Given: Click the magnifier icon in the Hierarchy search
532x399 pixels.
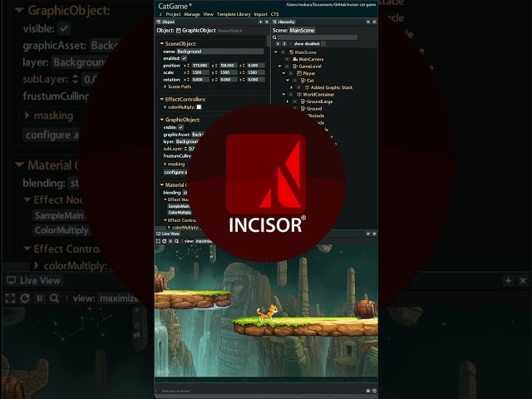Looking at the screenshot, I should (274, 37).
